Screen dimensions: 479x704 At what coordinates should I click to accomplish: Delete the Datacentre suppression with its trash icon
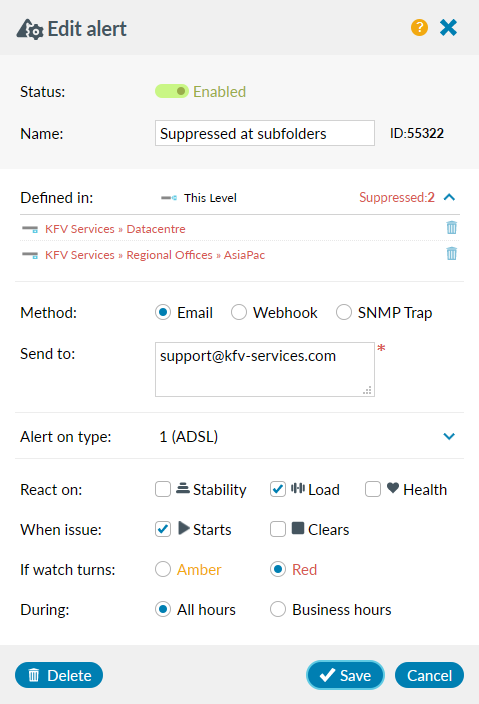452,228
